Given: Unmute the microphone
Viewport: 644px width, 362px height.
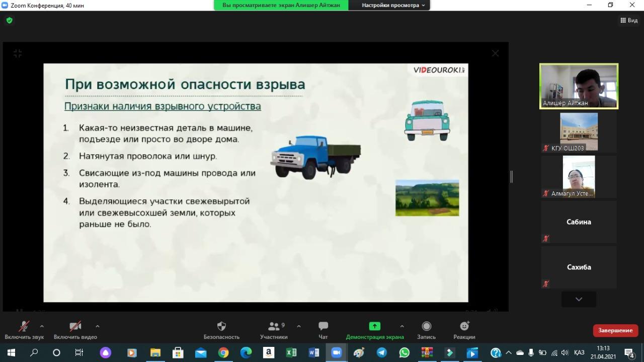Looking at the screenshot, I should 24,326.
